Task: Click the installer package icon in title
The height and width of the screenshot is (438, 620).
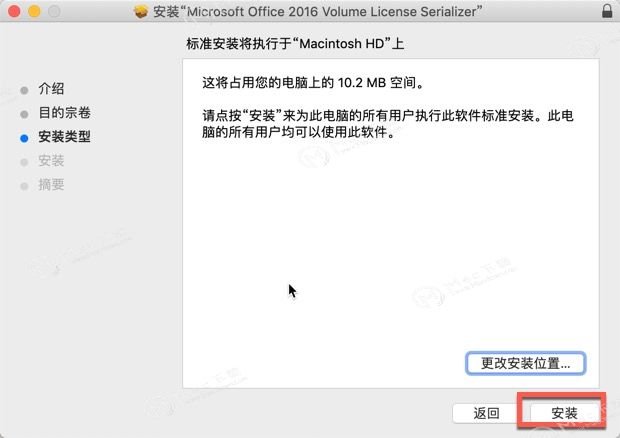Action: (x=141, y=11)
